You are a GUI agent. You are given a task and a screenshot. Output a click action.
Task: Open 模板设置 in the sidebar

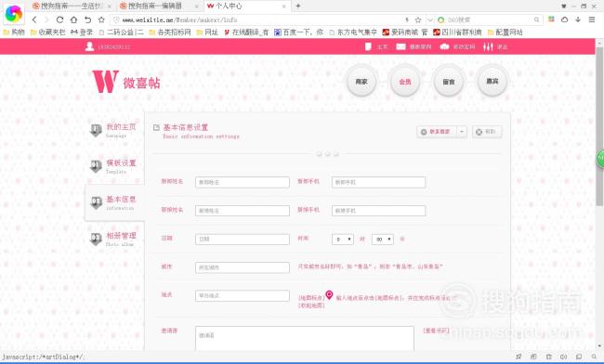tap(113, 166)
